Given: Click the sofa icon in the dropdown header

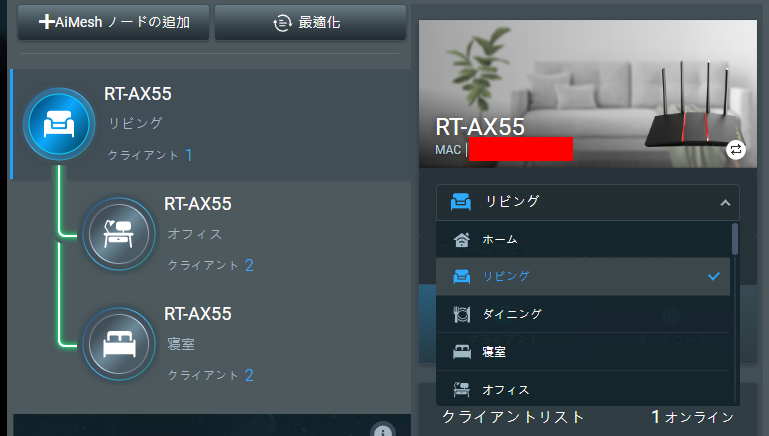Looking at the screenshot, I should 461,202.
